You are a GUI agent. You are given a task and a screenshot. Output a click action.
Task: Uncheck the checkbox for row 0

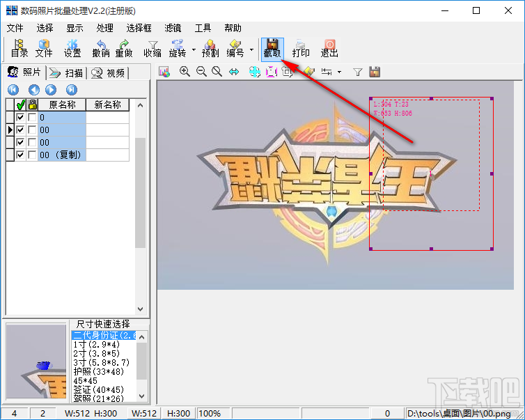pos(20,117)
